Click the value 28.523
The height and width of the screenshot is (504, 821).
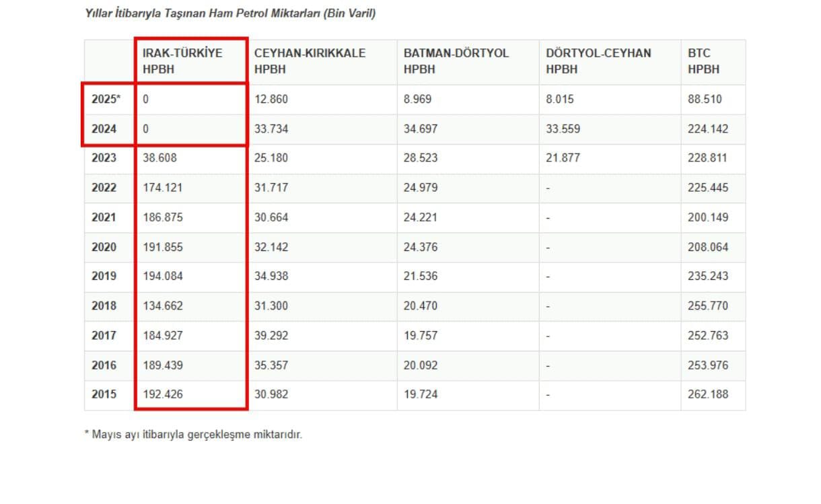tap(421, 158)
